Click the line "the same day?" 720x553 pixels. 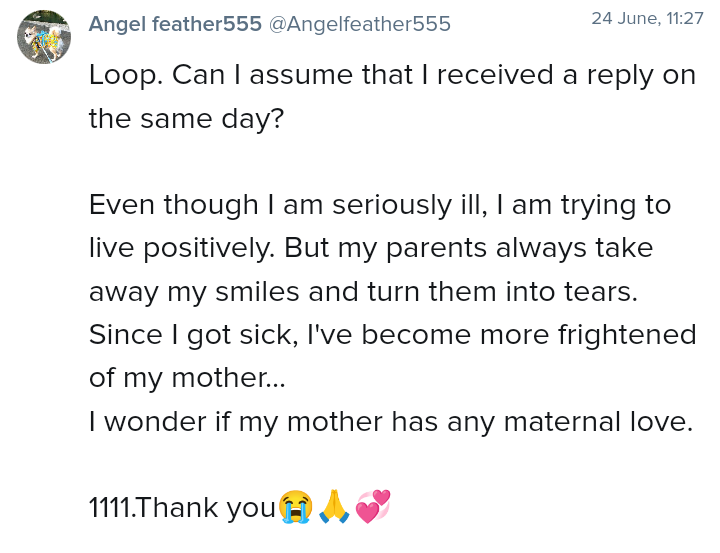[x=186, y=119]
